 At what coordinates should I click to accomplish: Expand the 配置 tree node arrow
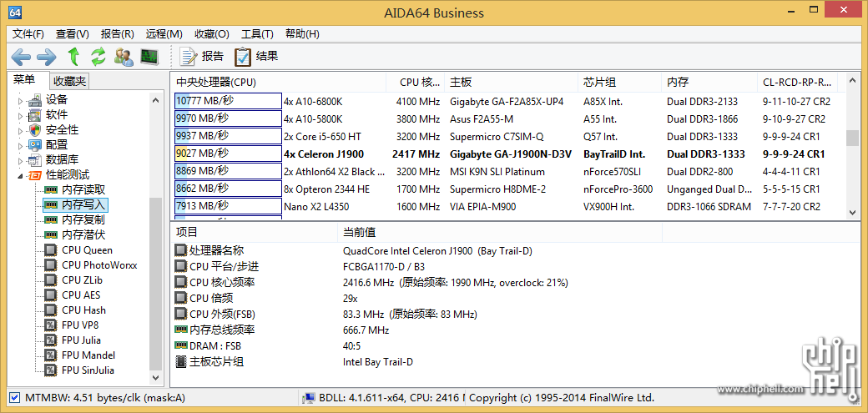coord(21,146)
